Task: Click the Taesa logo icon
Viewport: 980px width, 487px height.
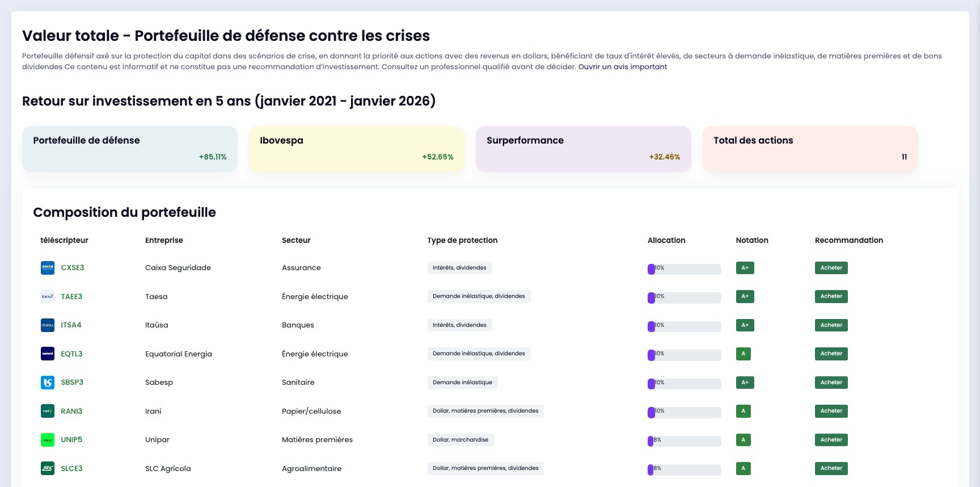Action: point(48,296)
